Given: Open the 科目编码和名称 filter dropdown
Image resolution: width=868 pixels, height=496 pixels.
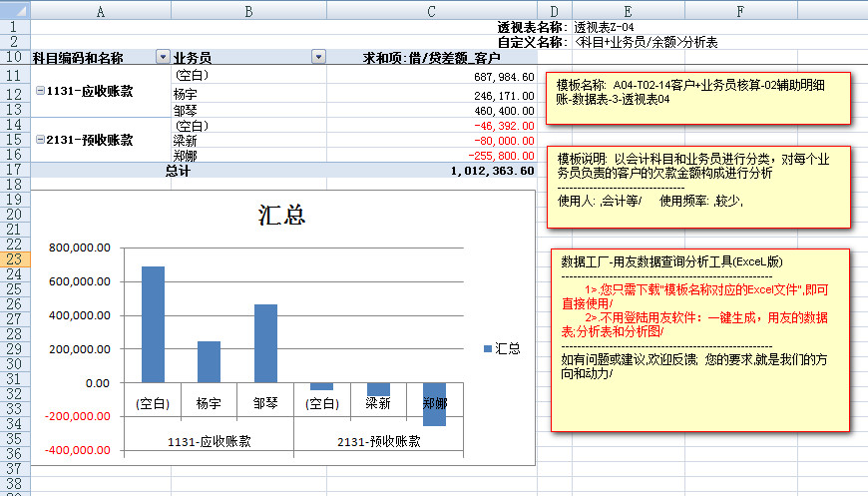Looking at the screenshot, I should 163,58.
